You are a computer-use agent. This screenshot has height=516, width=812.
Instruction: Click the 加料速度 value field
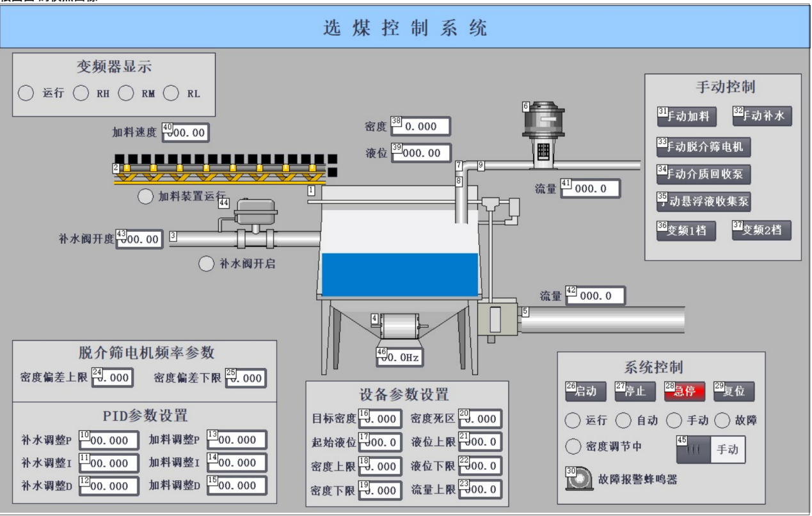[186, 133]
